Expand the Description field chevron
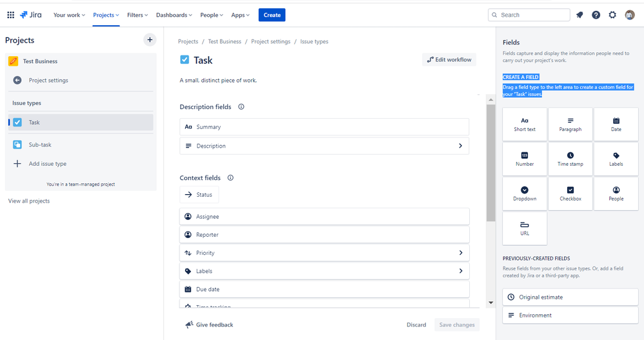The image size is (644, 340). click(x=460, y=146)
